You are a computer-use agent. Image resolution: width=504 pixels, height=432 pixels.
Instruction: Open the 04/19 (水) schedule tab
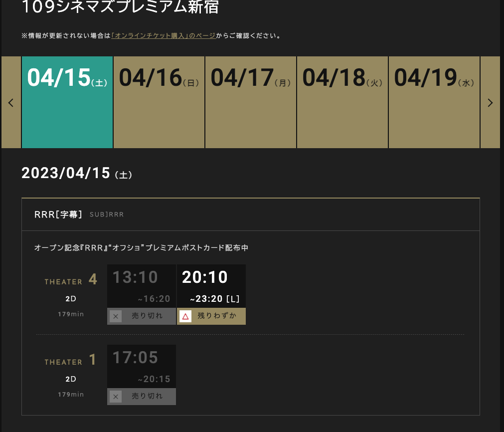point(434,102)
